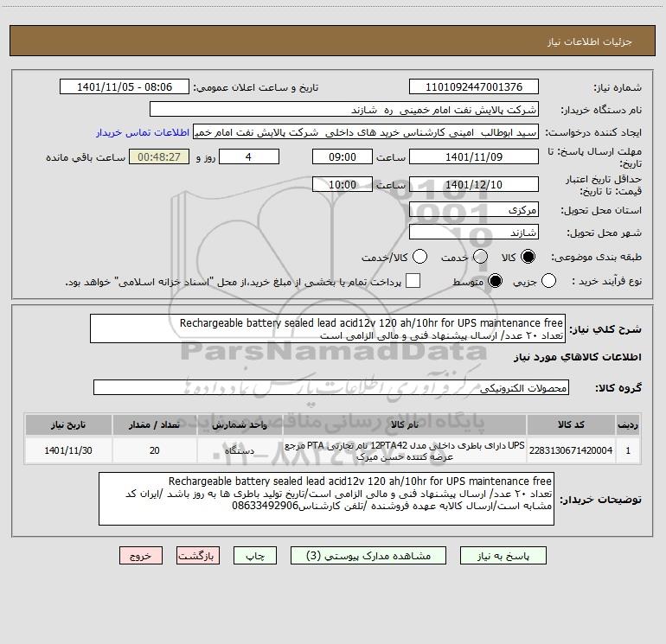Select the کالا/خدمت radio option
This screenshot has width=666, height=644.
point(420,257)
